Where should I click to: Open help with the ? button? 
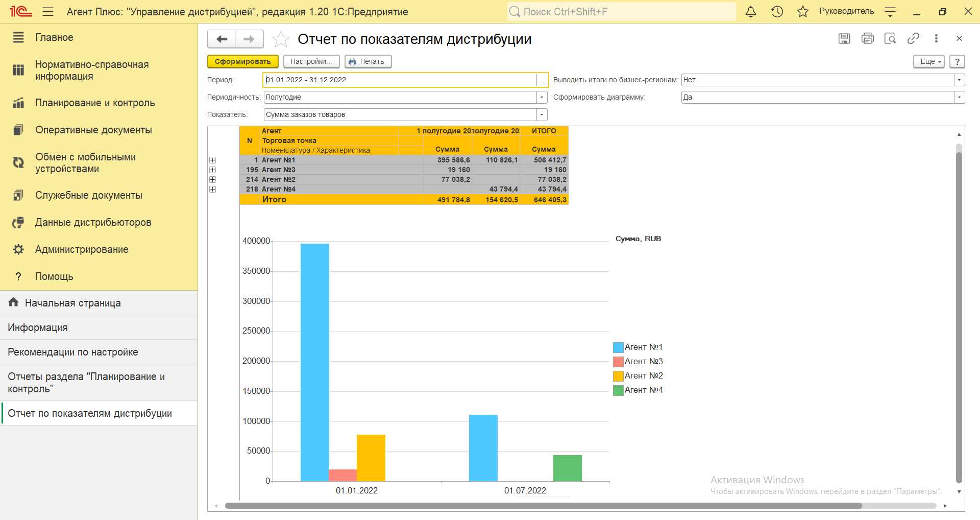pos(958,61)
